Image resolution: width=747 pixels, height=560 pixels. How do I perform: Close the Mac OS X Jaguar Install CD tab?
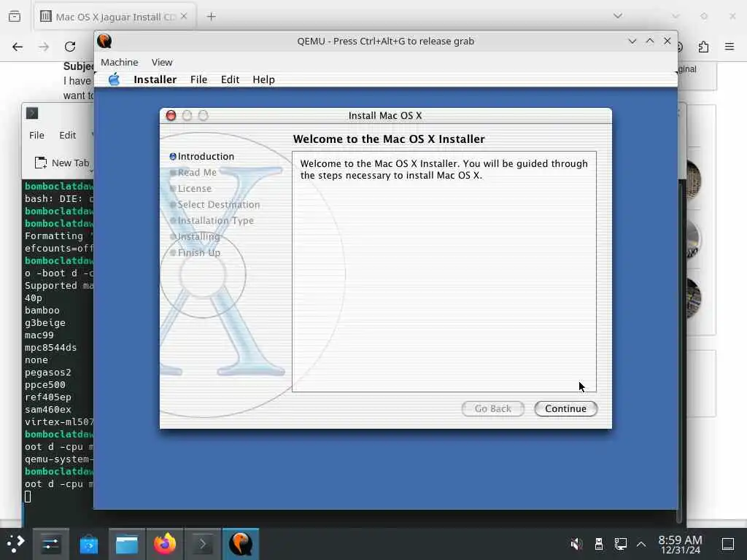184,17
